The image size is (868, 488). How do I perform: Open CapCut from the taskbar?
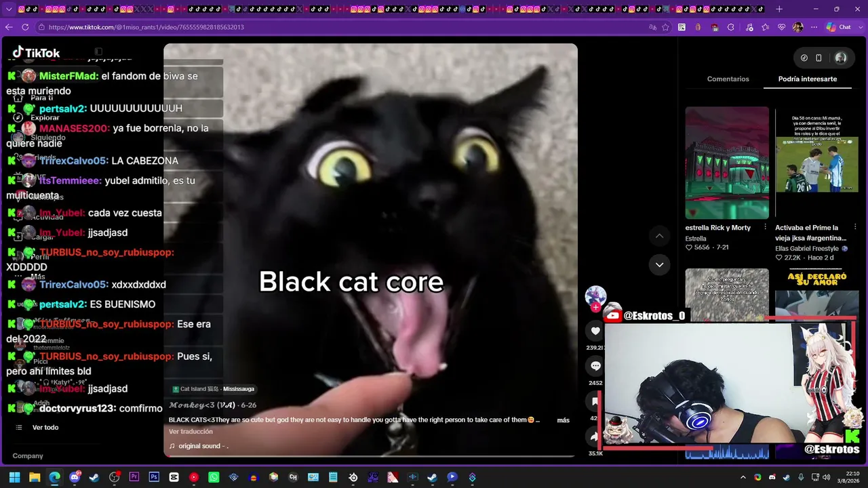click(174, 477)
